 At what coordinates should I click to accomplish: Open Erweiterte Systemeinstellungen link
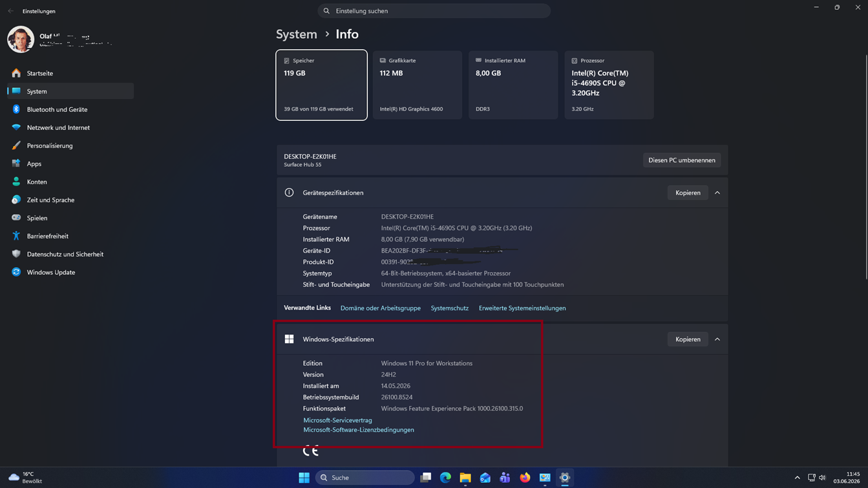point(522,308)
